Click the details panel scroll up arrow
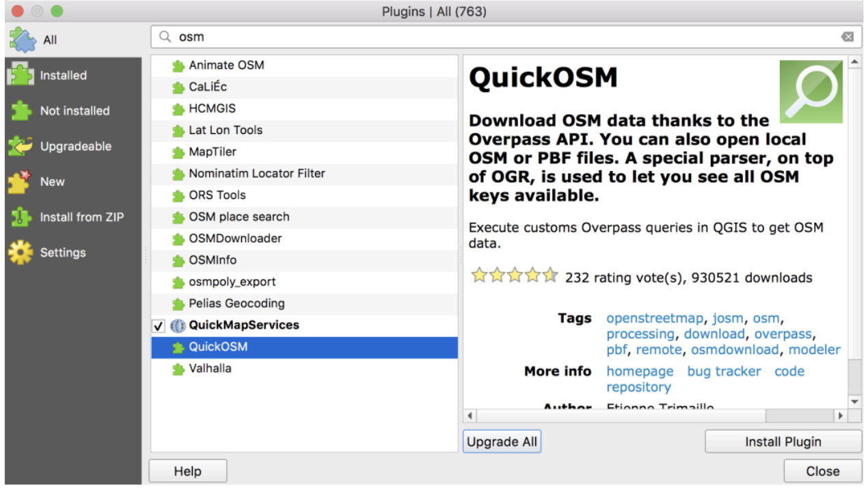Image resolution: width=868 pixels, height=488 pixels. [x=854, y=62]
